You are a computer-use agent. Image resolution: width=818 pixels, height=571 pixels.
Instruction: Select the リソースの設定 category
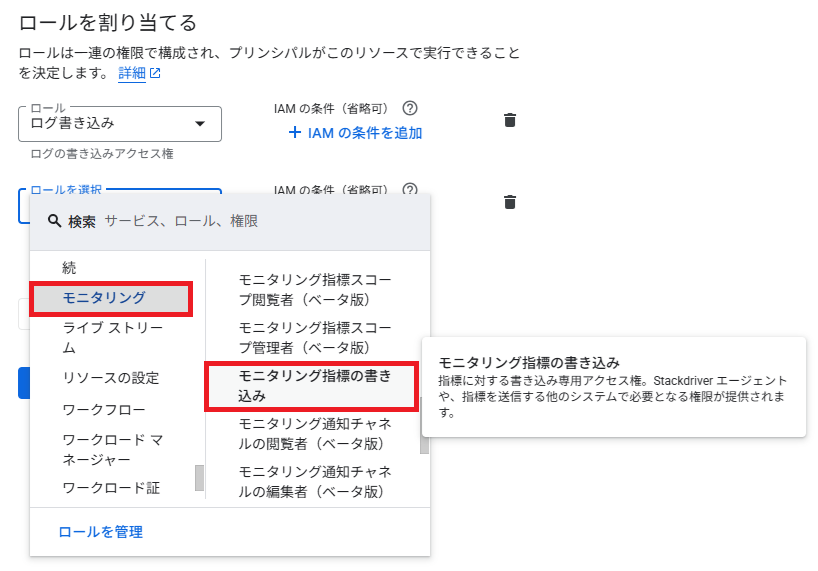tap(110, 378)
